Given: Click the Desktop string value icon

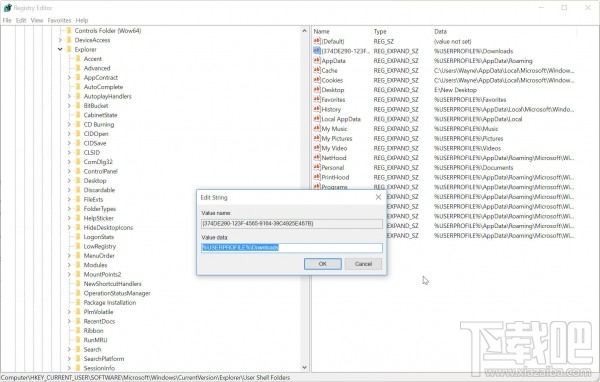Looking at the screenshot, I should pos(317,90).
